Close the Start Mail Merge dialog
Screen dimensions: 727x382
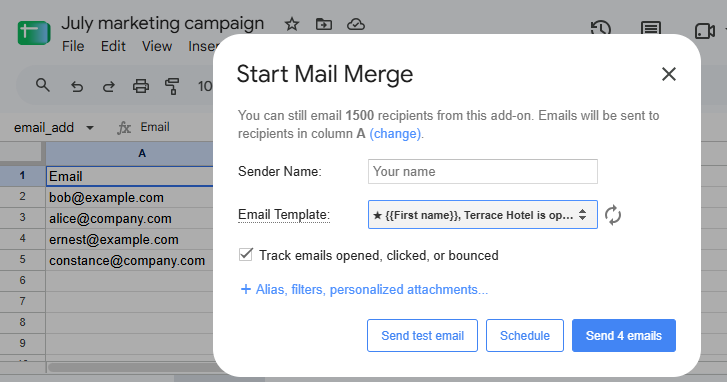point(669,74)
